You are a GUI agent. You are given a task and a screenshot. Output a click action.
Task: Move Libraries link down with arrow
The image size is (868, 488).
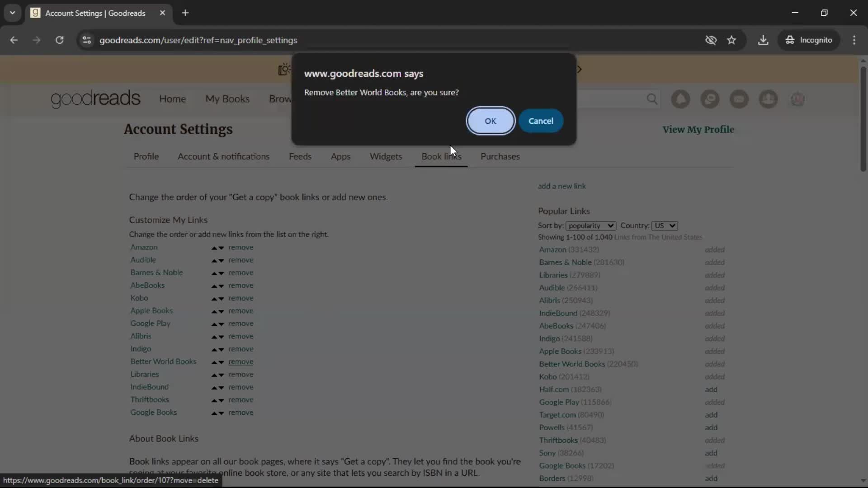221,375
